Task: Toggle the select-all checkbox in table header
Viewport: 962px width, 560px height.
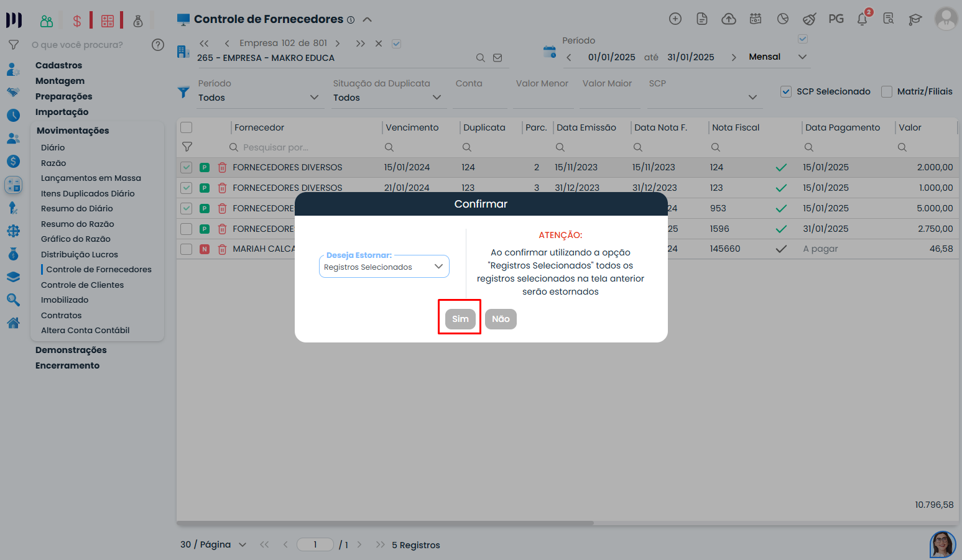Action: pyautogui.click(x=187, y=127)
